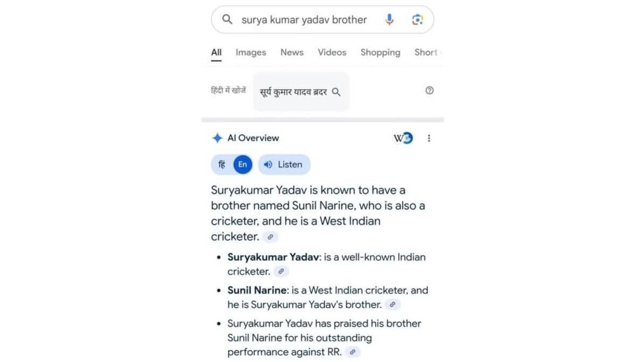Select the Shopping tab
This screenshot has width=644, height=362.
click(380, 53)
